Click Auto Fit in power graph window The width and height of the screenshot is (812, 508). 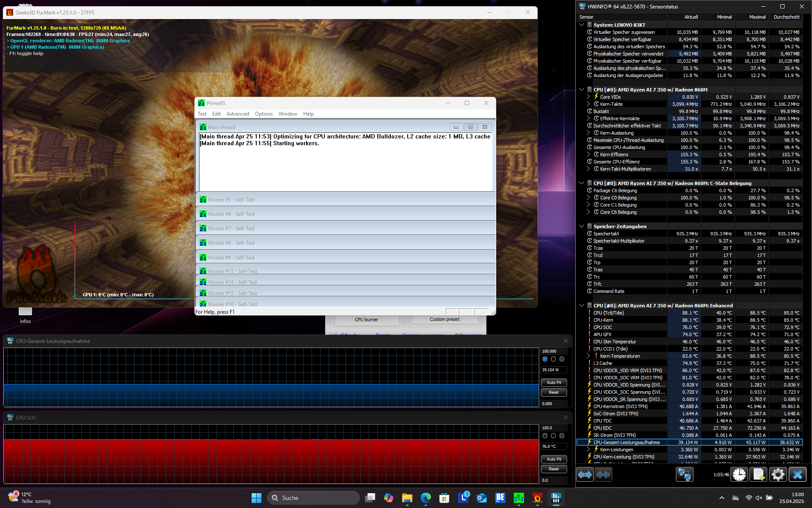554,382
